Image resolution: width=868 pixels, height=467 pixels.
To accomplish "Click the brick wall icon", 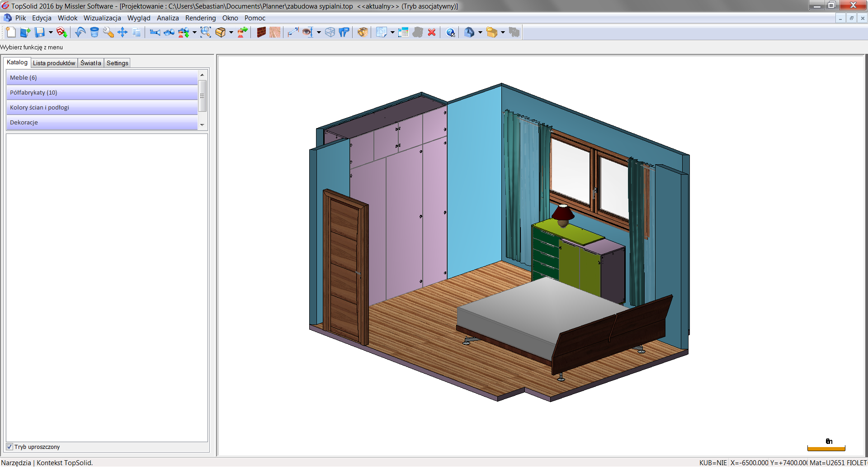I will point(261,32).
